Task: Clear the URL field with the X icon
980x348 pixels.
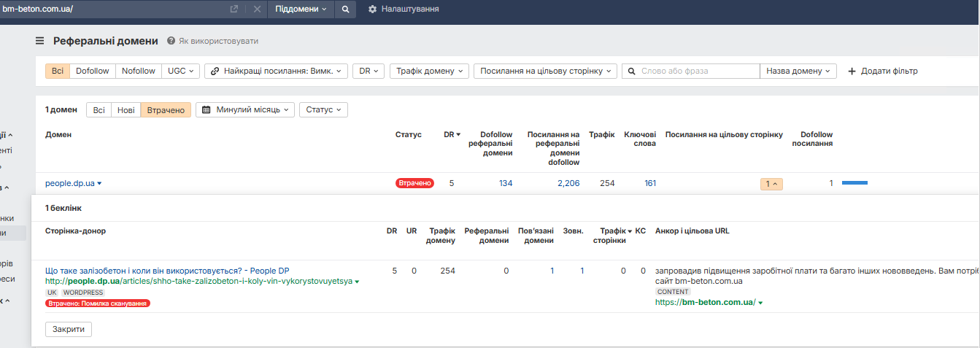Action: [x=257, y=9]
